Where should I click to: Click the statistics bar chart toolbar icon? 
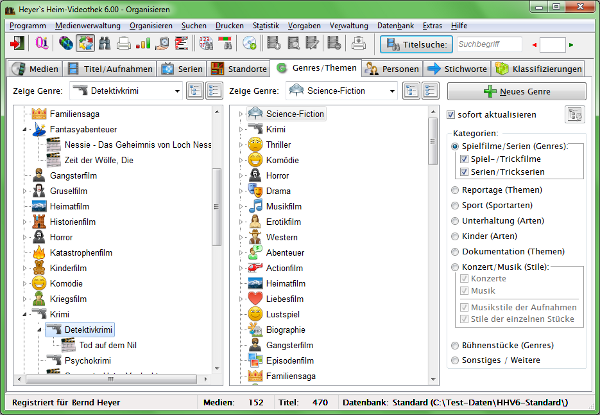pyautogui.click(x=143, y=44)
